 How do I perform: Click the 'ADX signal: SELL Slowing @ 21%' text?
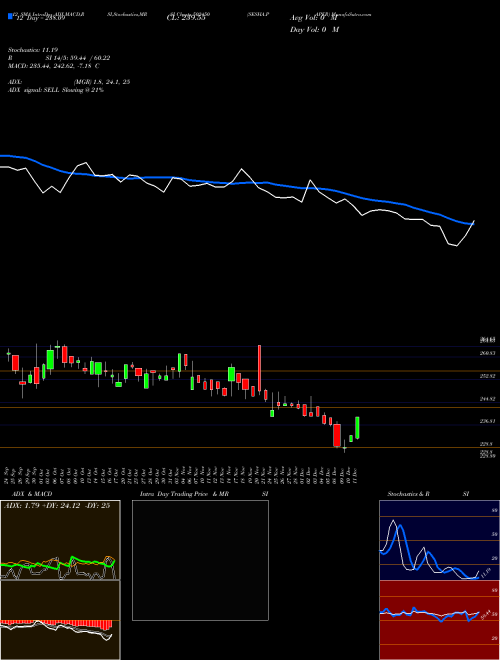56,90
